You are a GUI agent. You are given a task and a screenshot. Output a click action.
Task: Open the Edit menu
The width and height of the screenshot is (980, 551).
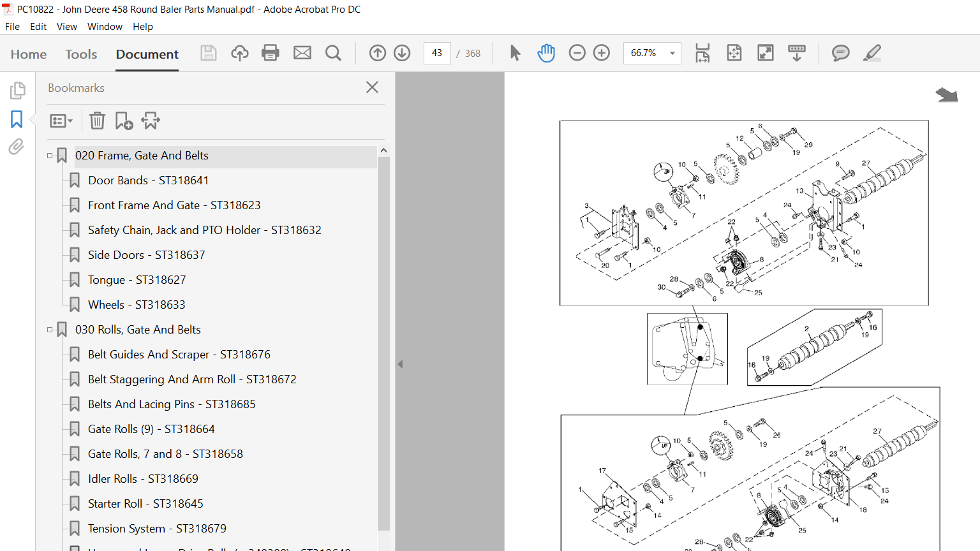coord(38,27)
